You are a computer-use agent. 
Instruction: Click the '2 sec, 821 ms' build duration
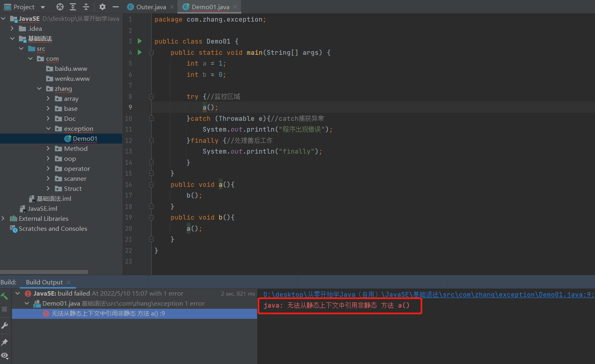[238, 294]
